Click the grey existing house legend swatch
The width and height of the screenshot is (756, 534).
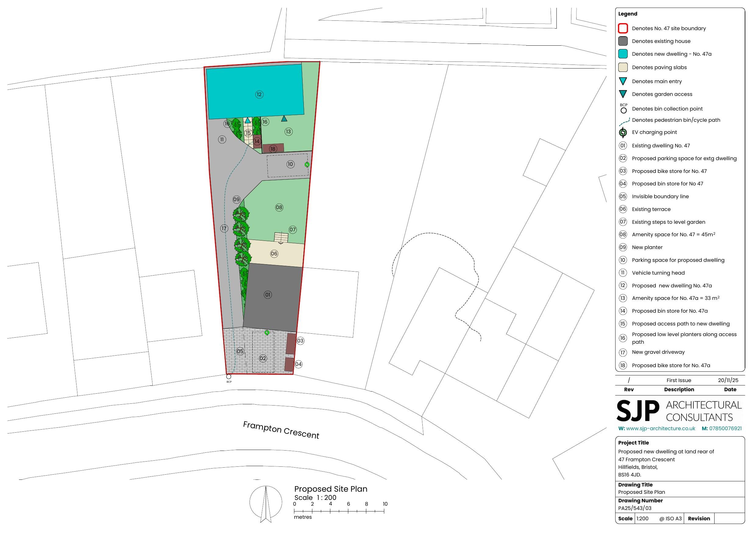(x=623, y=41)
